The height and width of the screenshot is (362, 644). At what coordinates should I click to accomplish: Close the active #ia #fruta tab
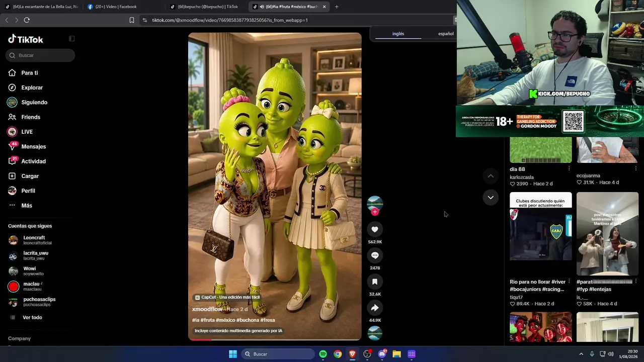(x=324, y=7)
